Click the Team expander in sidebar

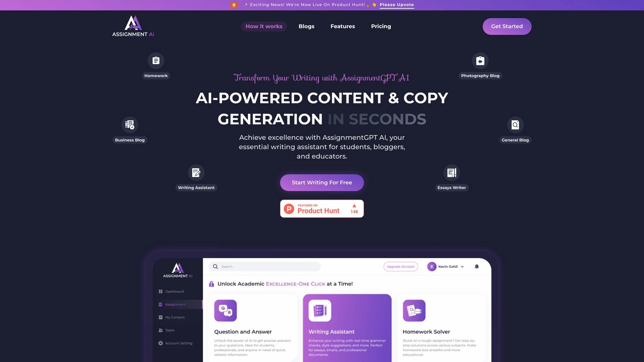pyautogui.click(x=169, y=330)
